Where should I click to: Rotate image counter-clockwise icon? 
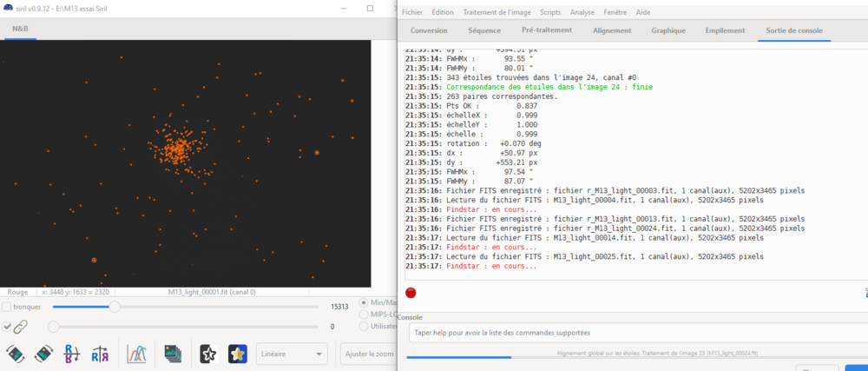tap(15, 354)
